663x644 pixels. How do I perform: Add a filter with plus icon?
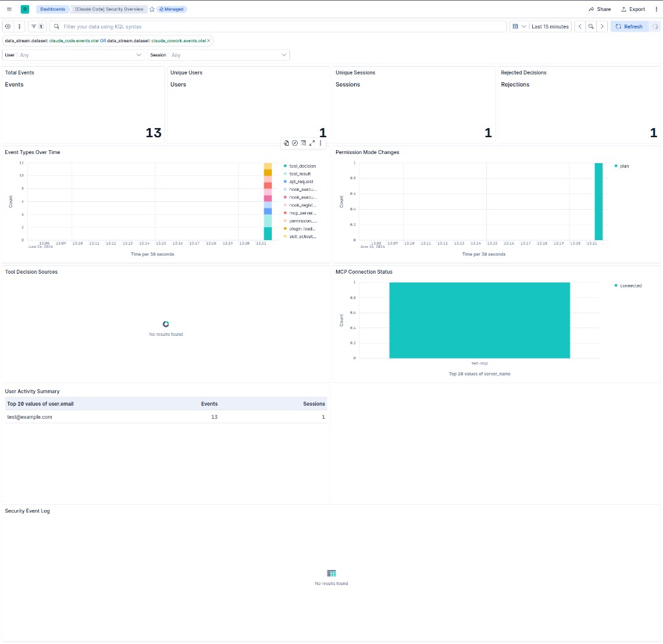8,26
